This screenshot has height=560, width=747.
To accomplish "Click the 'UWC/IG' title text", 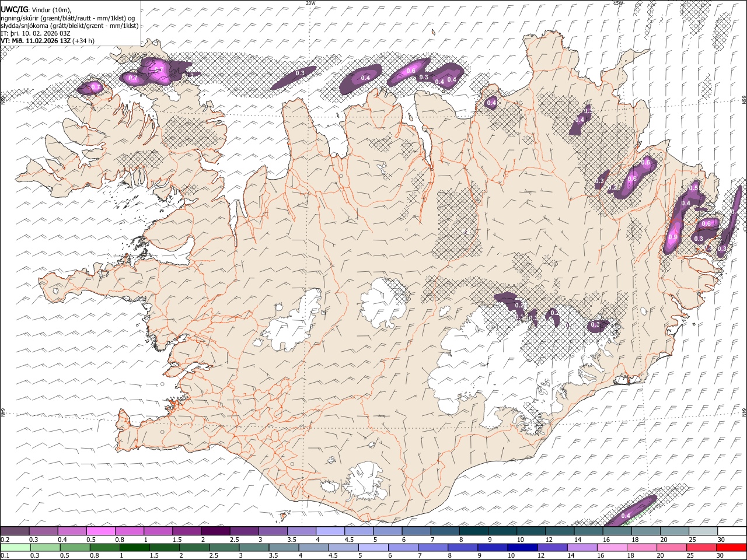I will click(x=14, y=9).
